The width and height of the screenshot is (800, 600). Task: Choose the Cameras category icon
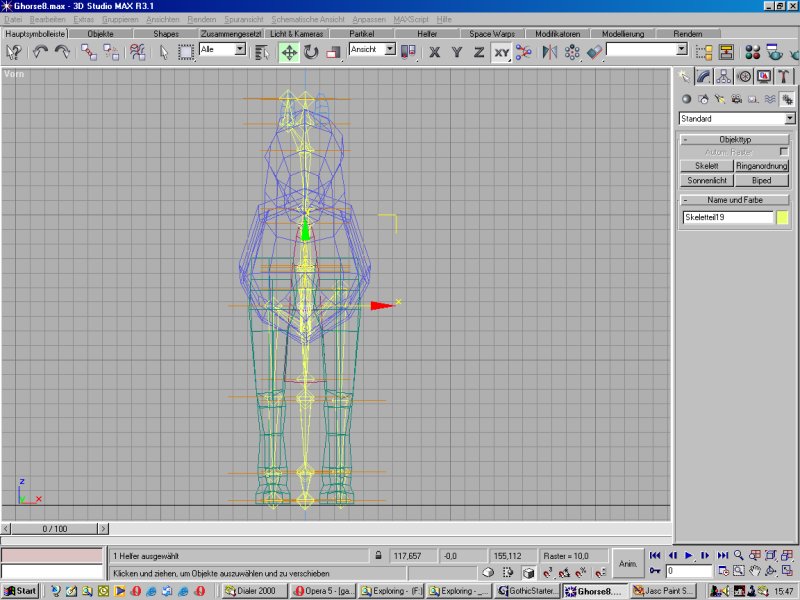(736, 99)
